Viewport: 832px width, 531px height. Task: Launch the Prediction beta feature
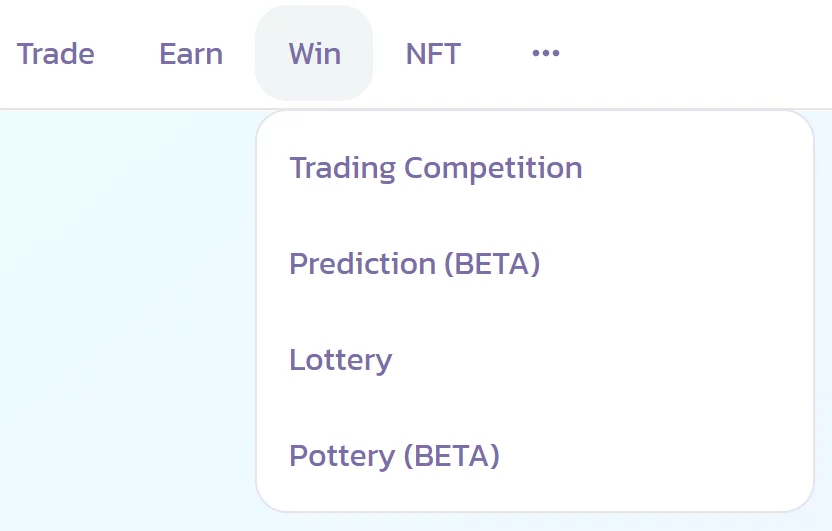click(414, 264)
